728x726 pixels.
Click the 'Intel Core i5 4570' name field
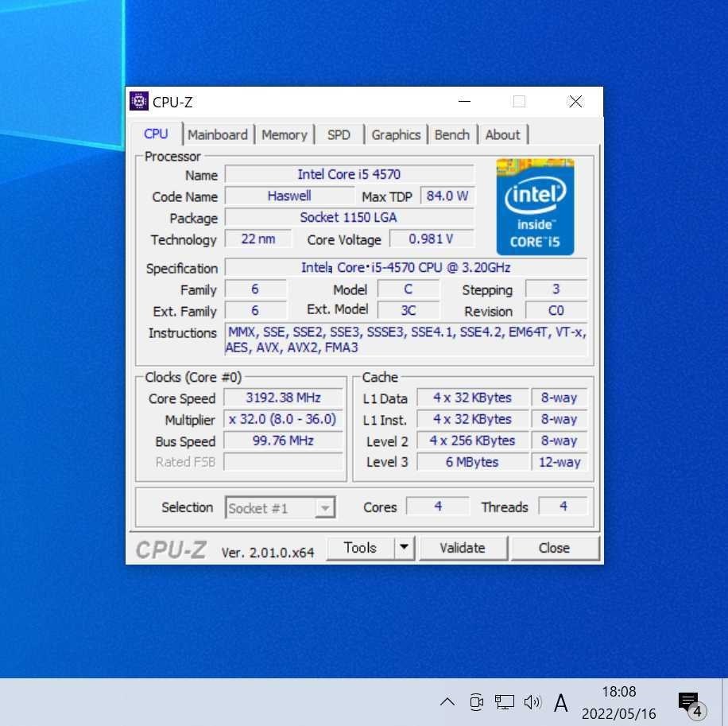(x=349, y=174)
